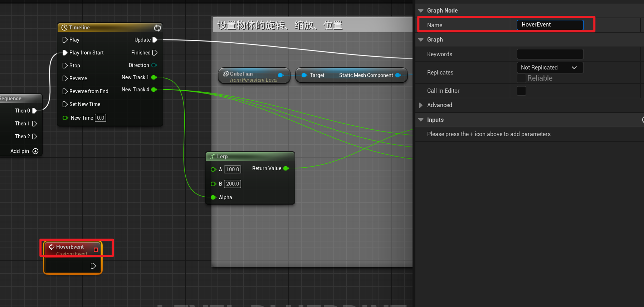This screenshot has width=644, height=307.
Task: Click the CubeTian output pin
Action: [x=281, y=75]
